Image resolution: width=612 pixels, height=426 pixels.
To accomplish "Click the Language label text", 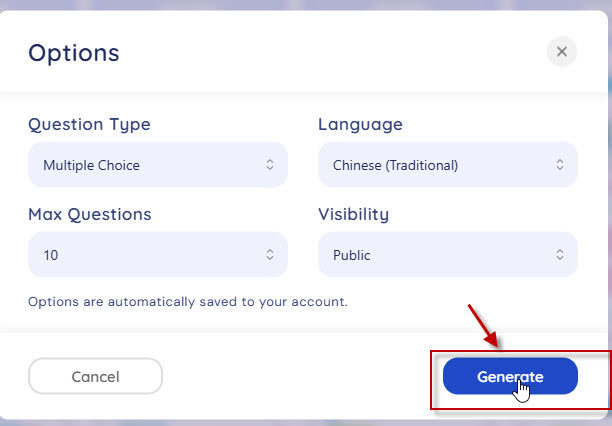I will point(360,125).
